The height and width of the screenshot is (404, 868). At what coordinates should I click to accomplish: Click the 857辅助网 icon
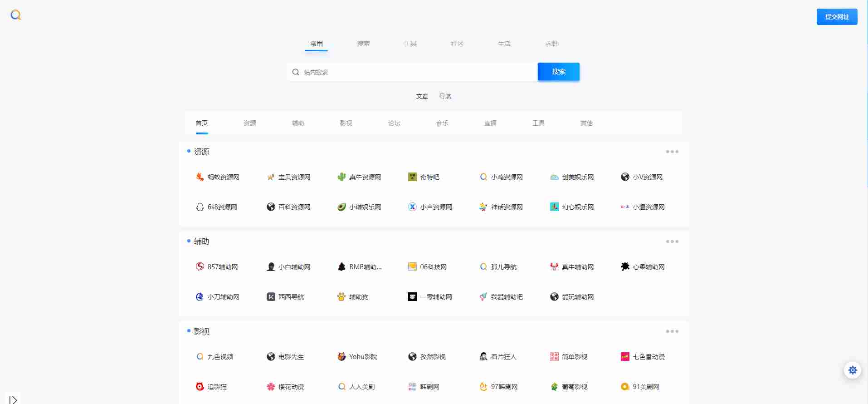200,267
